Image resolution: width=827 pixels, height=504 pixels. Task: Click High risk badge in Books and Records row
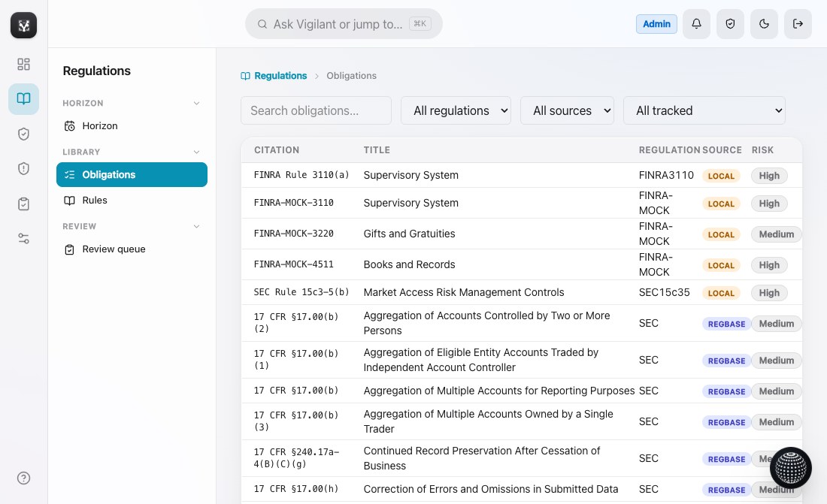(x=769, y=265)
